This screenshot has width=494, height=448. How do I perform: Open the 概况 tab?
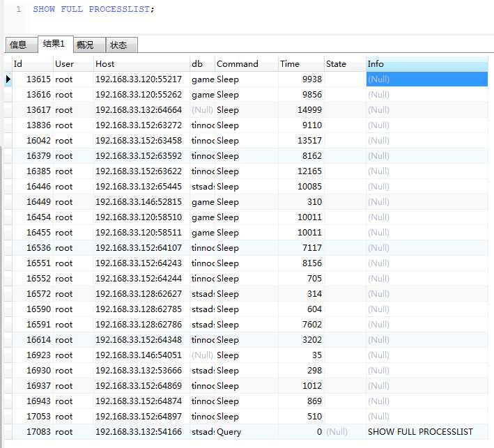[x=89, y=45]
